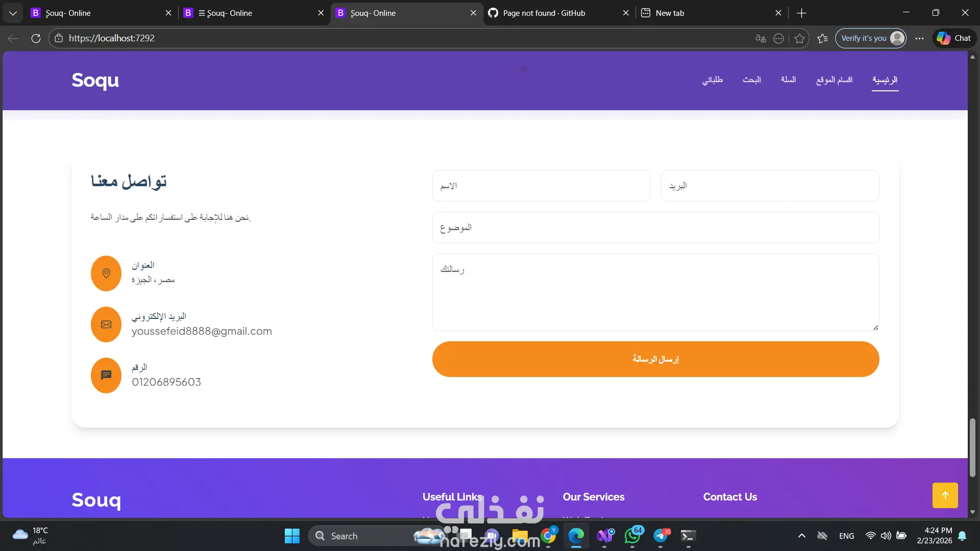This screenshot has width=980, height=551.
Task: Open السلة cart nav menu item
Action: [788, 80]
